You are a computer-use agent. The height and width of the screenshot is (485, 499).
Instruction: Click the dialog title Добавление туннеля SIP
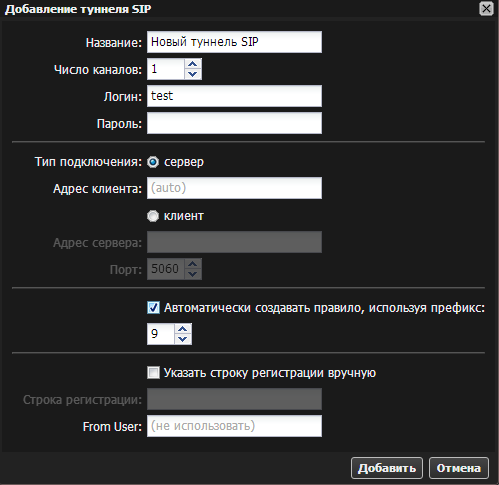tap(78, 9)
